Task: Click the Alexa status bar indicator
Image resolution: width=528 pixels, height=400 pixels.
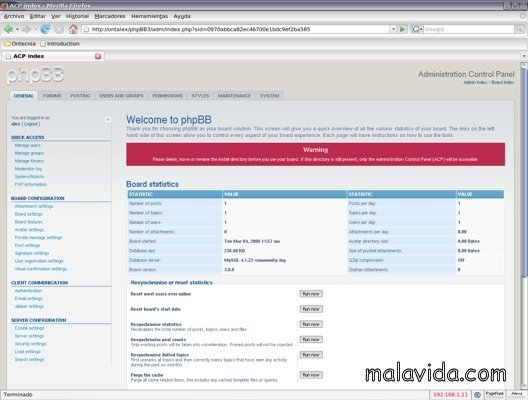Action: coord(517,394)
